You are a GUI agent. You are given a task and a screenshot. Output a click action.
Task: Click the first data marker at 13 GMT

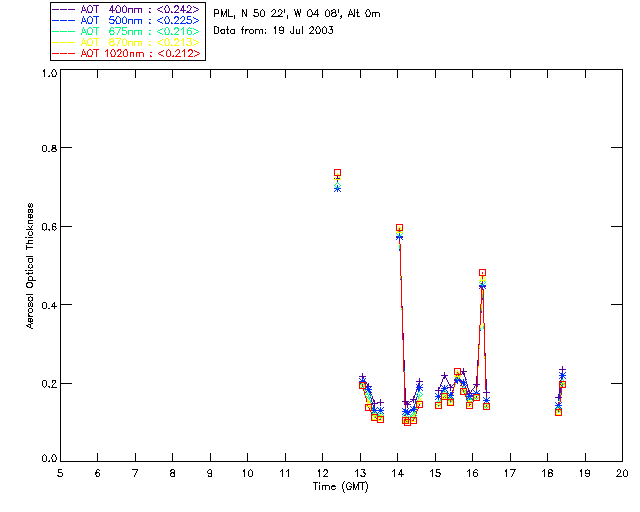362,383
